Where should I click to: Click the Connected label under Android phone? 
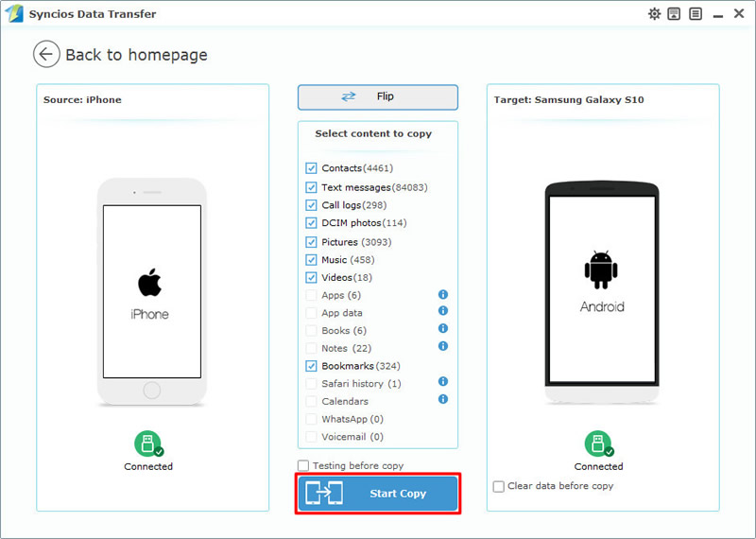[599, 466]
